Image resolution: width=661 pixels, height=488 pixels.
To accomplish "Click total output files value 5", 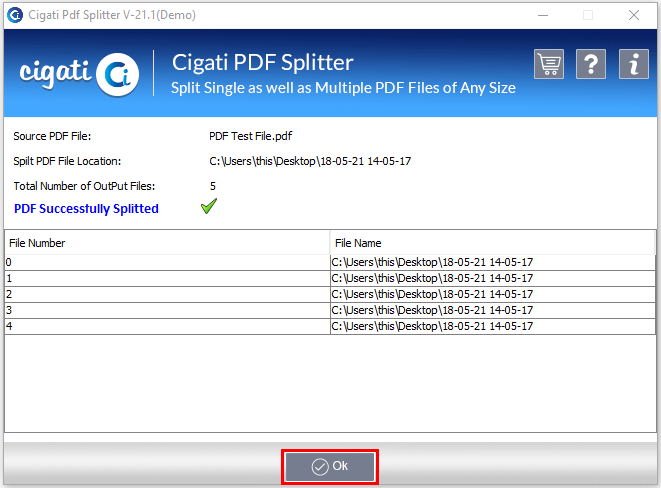I will point(213,186).
